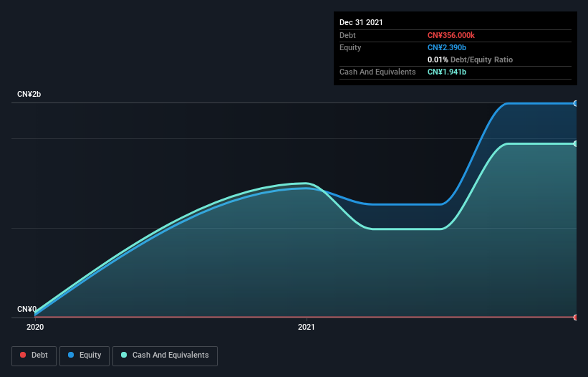
Task: Click the Dec 31 2021 tooltip date
Action: point(361,22)
